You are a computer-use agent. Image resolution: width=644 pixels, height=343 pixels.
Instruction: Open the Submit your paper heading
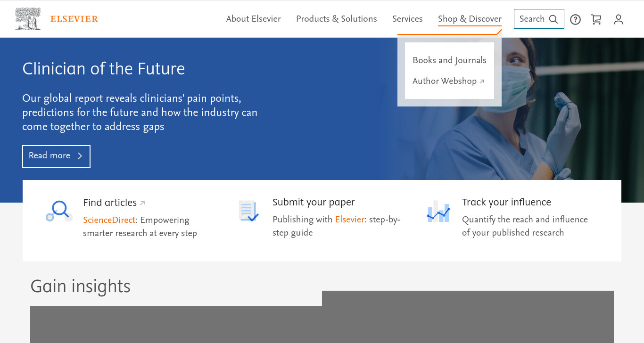(314, 202)
